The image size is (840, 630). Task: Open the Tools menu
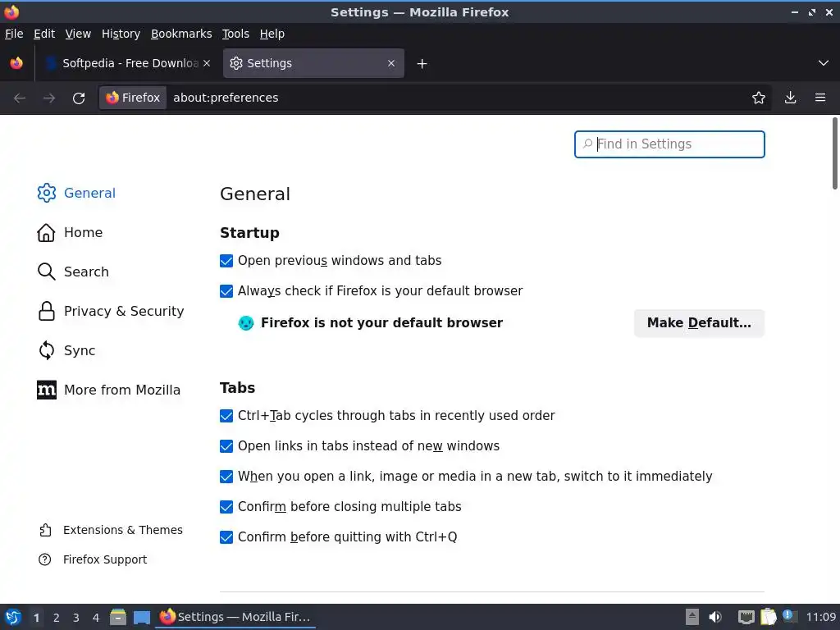[x=235, y=34]
